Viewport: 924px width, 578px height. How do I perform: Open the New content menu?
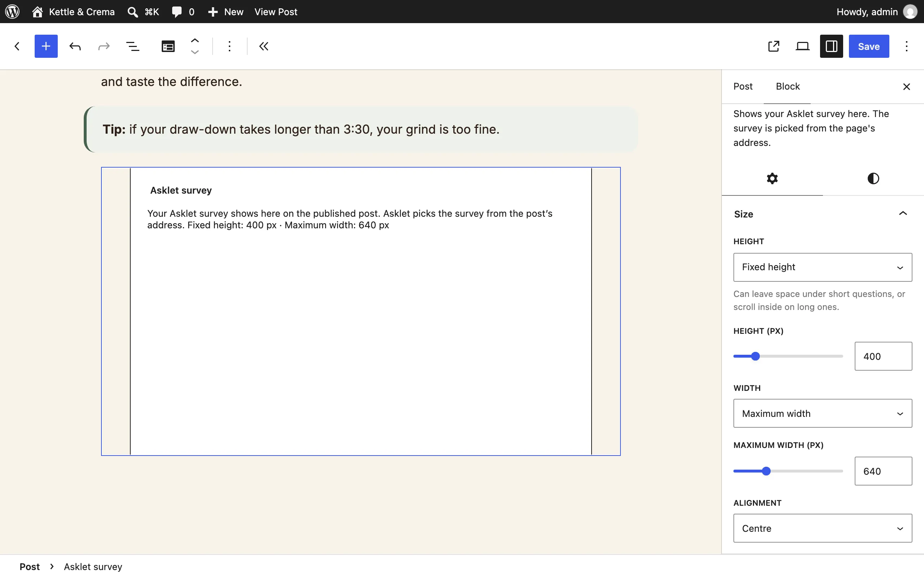(x=225, y=12)
